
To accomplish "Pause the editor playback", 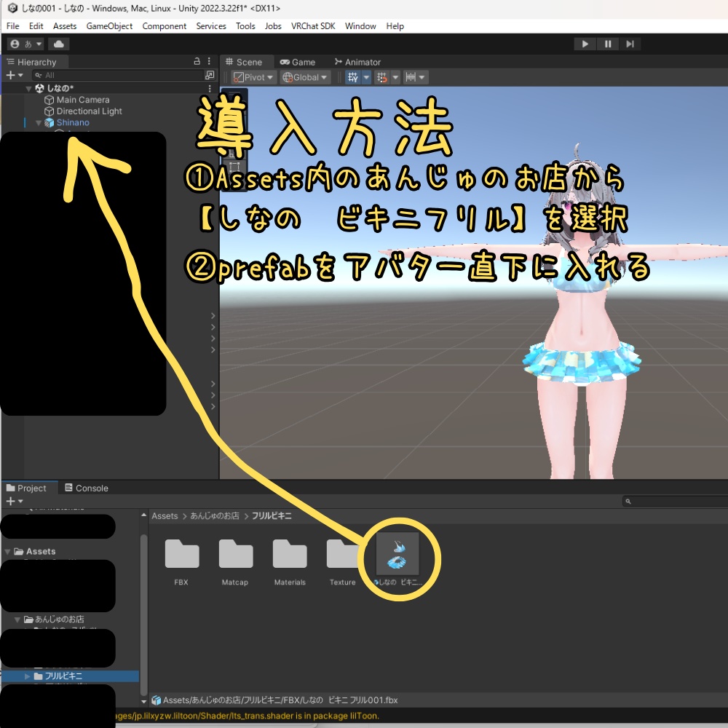I will pyautogui.click(x=608, y=44).
